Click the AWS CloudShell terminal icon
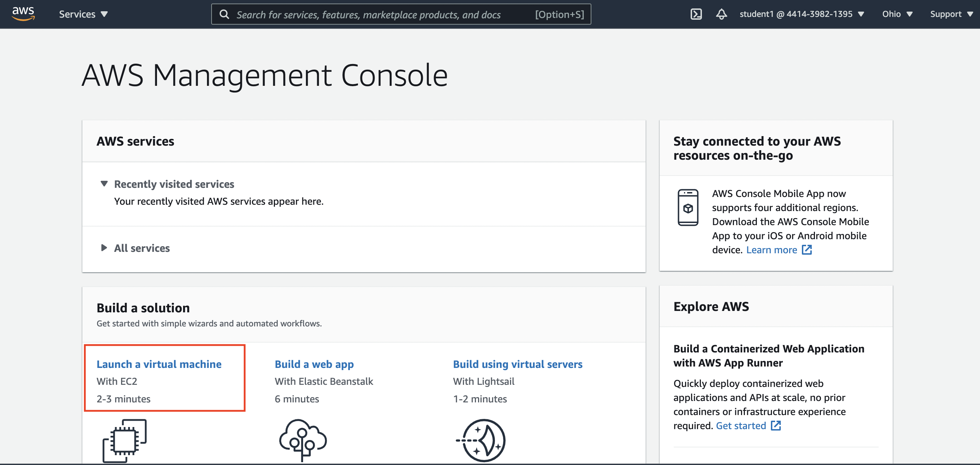The width and height of the screenshot is (980, 465). click(x=696, y=14)
